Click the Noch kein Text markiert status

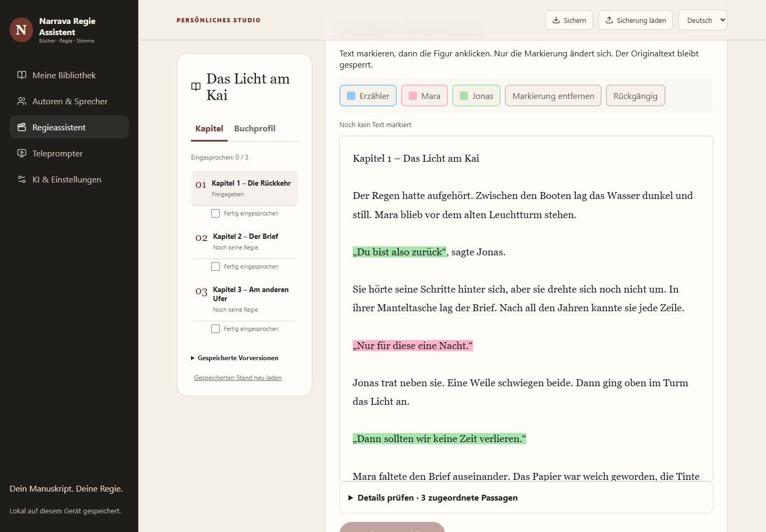(376, 124)
